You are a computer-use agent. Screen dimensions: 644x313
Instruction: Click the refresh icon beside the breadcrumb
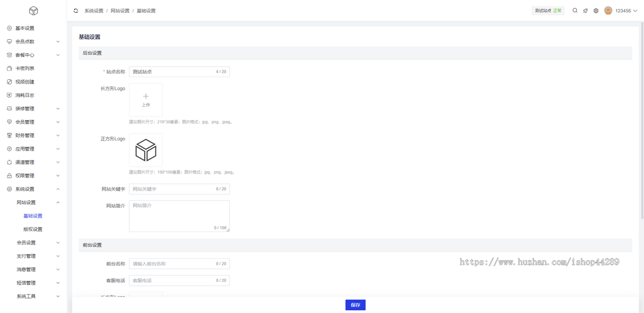(x=76, y=11)
